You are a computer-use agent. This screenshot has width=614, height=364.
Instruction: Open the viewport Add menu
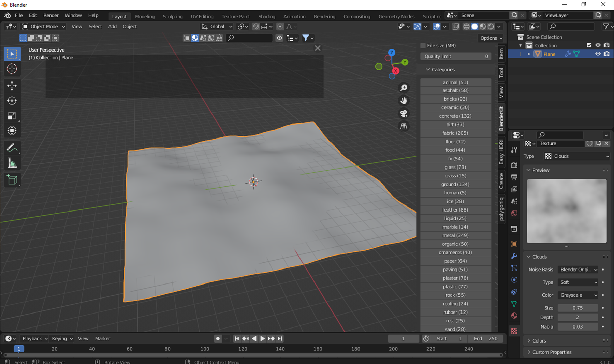pyautogui.click(x=112, y=26)
